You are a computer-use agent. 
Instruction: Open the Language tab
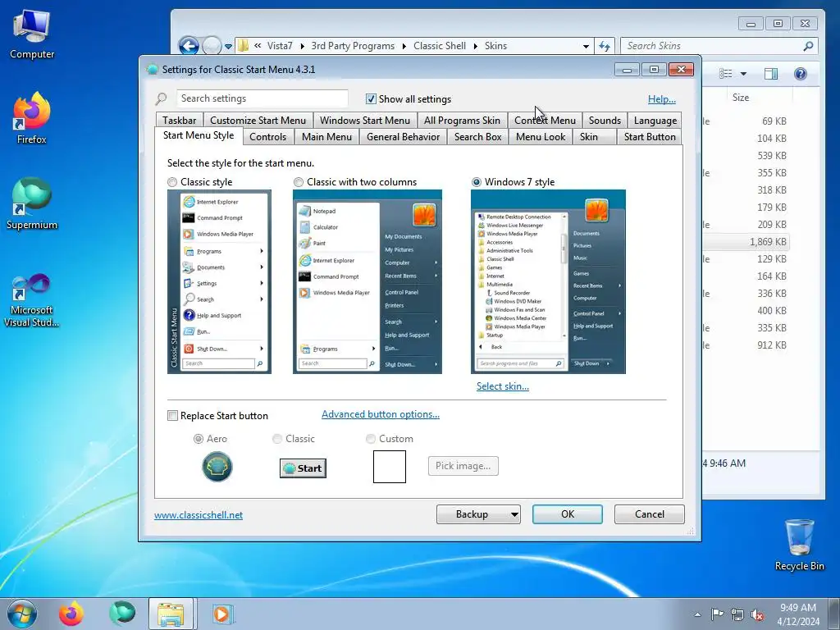[x=655, y=121]
